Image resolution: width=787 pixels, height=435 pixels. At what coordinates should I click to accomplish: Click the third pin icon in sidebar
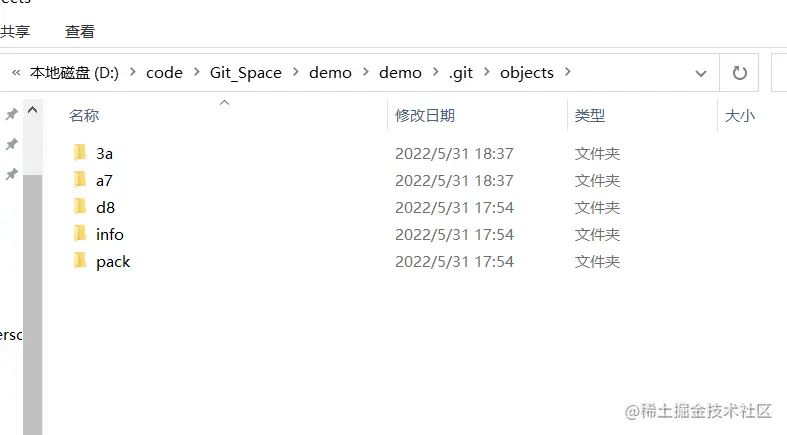(11, 174)
